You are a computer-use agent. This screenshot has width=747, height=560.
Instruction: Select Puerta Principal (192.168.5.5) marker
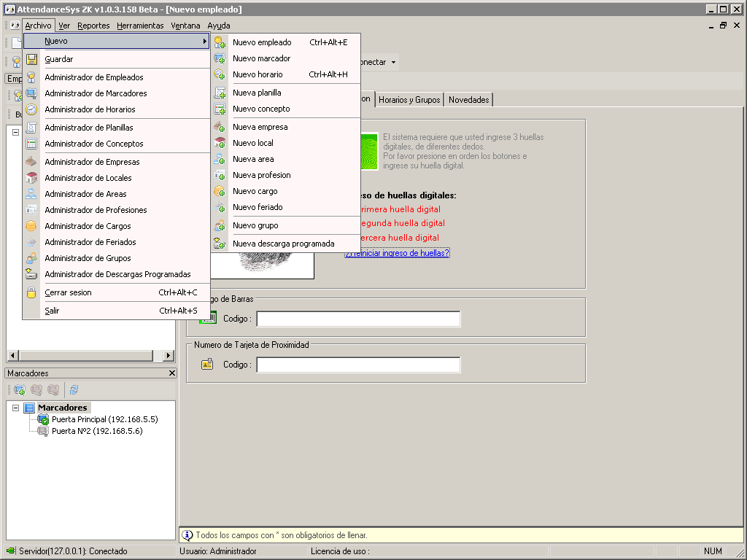pos(105,419)
